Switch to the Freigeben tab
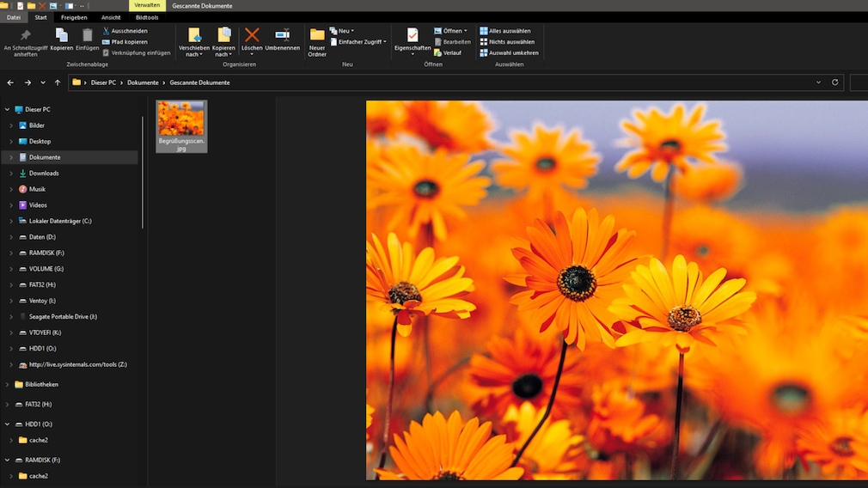The width and height of the screenshot is (868, 488). click(74, 17)
